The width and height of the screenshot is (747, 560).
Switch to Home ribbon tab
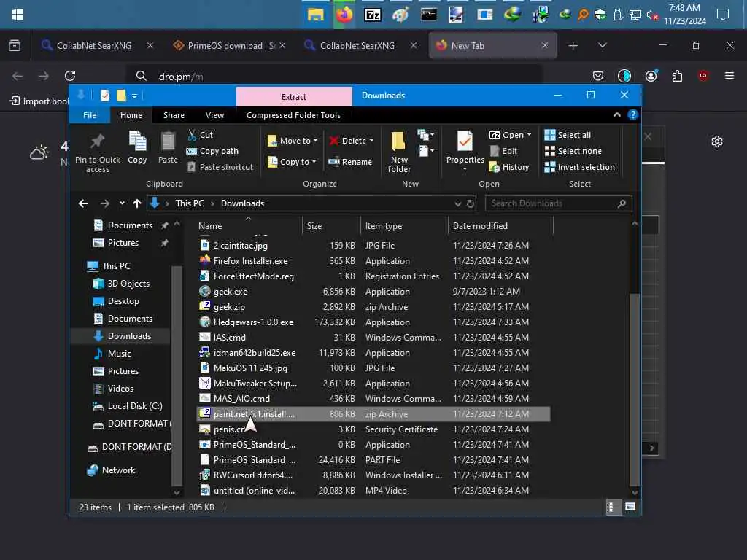point(131,115)
